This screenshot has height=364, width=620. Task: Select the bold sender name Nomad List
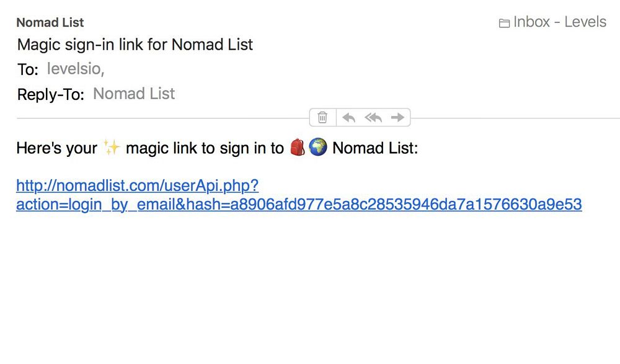click(x=50, y=23)
